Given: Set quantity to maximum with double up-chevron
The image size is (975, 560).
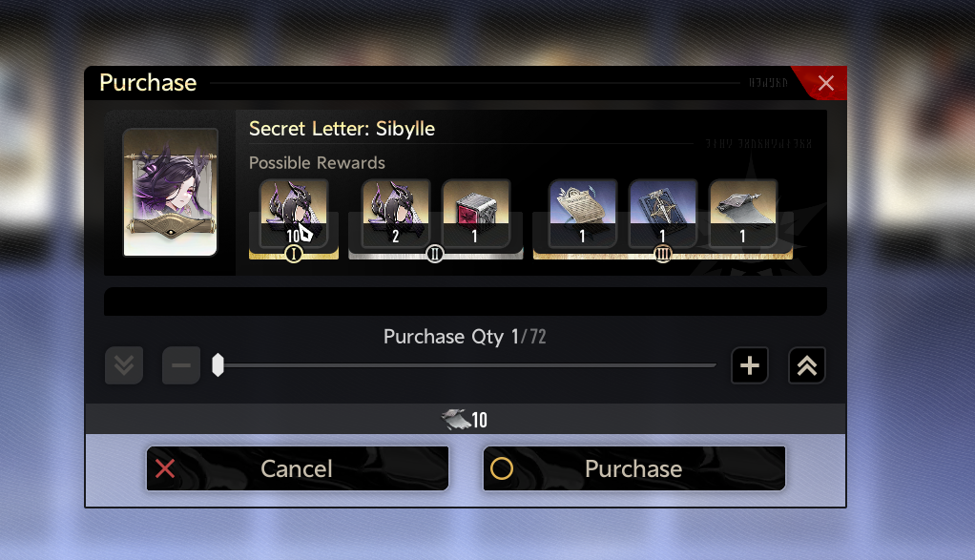Looking at the screenshot, I should coord(806,365).
